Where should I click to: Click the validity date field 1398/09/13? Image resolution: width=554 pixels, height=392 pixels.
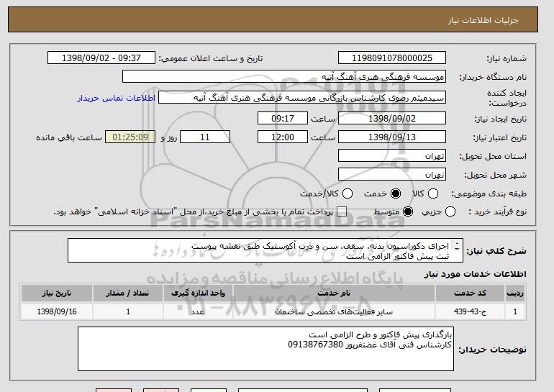click(392, 137)
